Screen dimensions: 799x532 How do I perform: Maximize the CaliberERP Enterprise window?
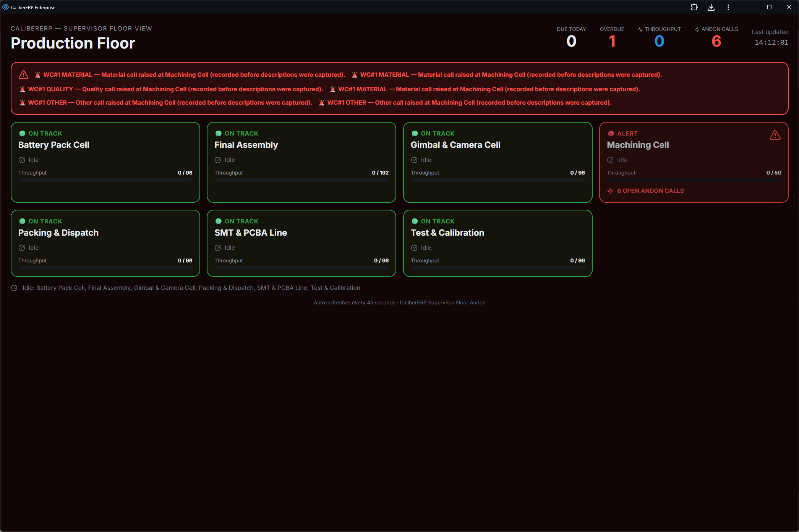(x=769, y=7)
